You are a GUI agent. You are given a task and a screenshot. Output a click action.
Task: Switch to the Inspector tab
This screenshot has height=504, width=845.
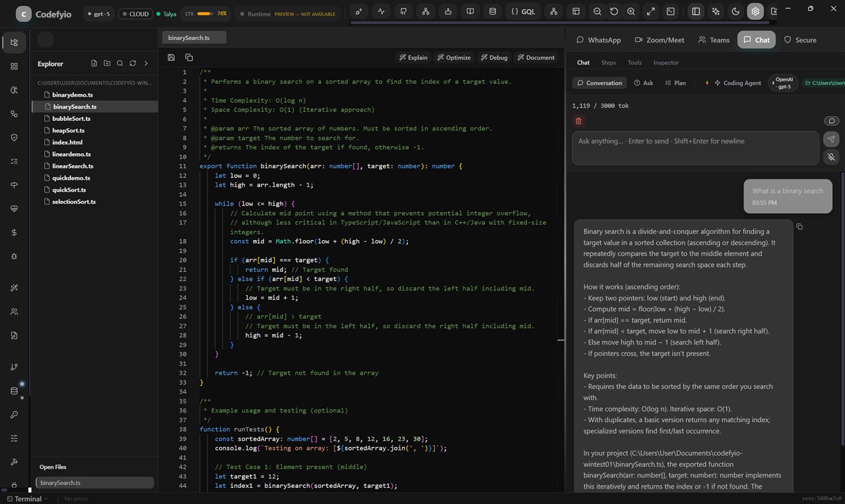pyautogui.click(x=666, y=63)
